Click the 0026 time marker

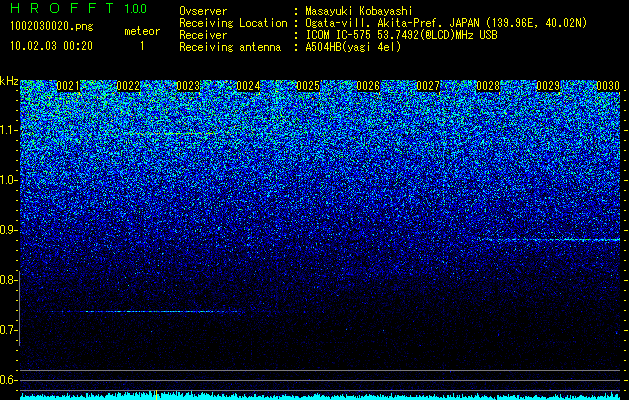(368, 86)
